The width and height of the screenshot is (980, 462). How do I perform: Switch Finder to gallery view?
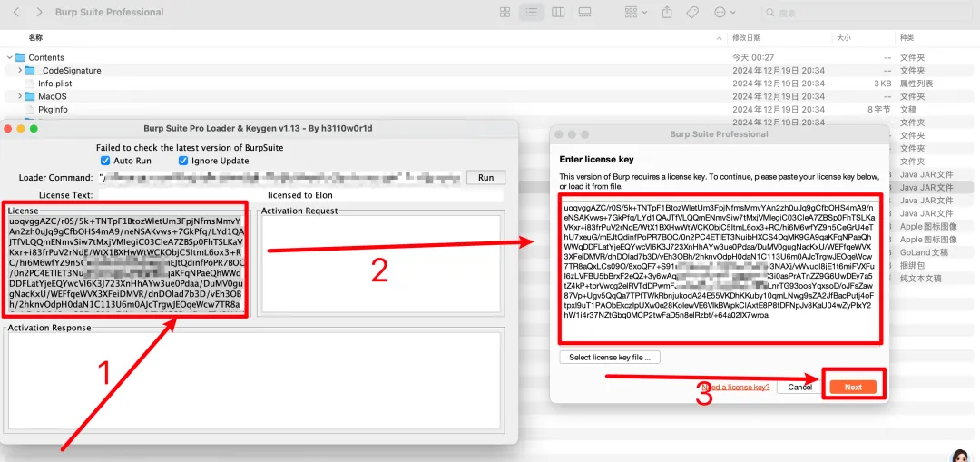585,12
